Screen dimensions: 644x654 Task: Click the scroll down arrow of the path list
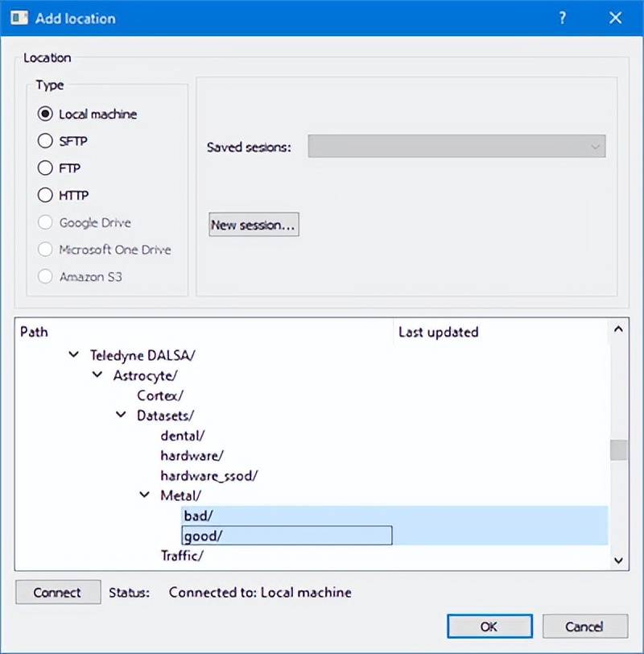click(618, 559)
